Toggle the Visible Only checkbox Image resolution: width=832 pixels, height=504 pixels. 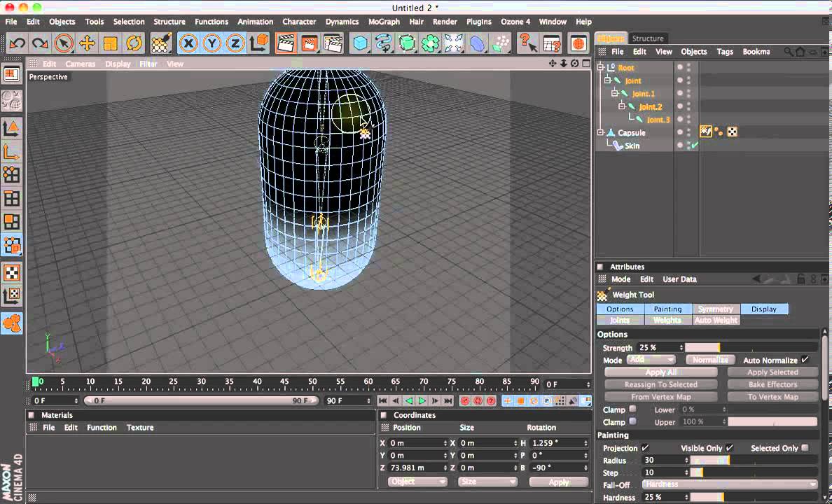coord(730,448)
